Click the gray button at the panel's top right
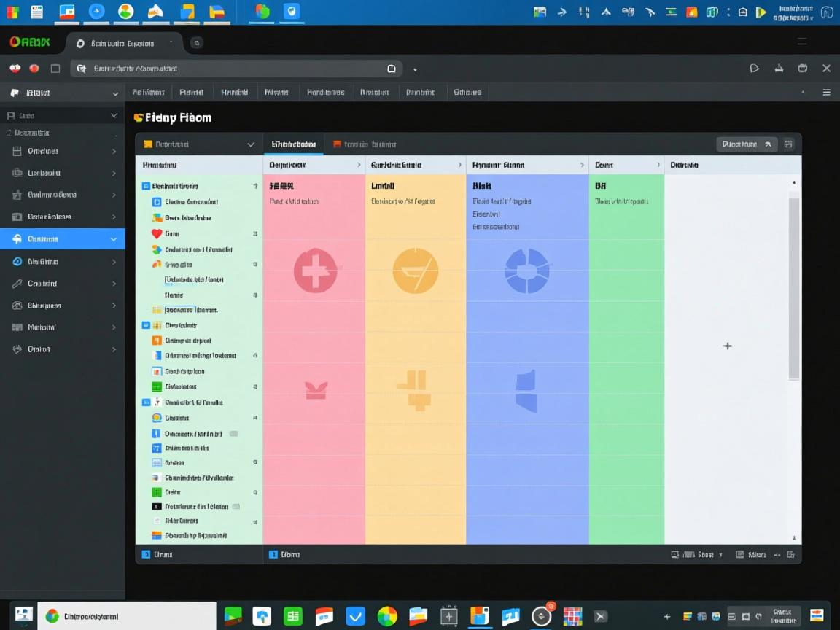The image size is (840, 630). tap(746, 144)
